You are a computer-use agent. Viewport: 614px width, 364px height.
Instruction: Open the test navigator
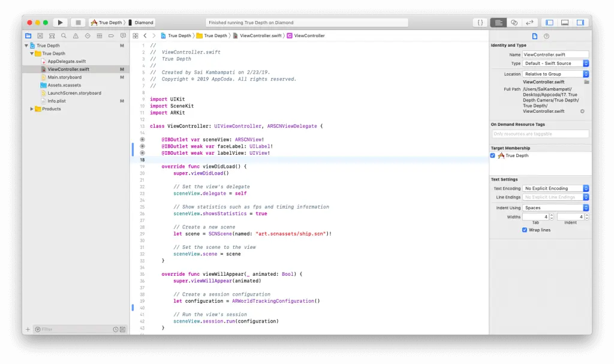click(88, 35)
